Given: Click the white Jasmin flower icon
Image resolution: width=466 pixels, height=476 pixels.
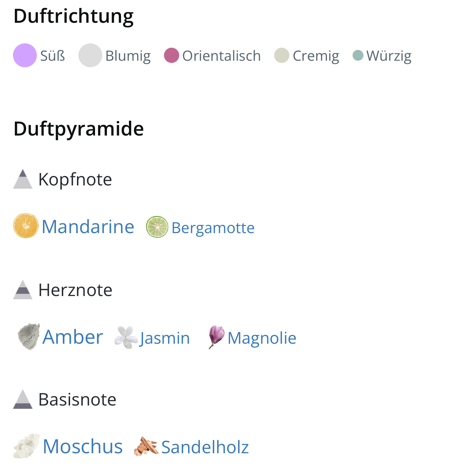Looking at the screenshot, I should 126,337.
